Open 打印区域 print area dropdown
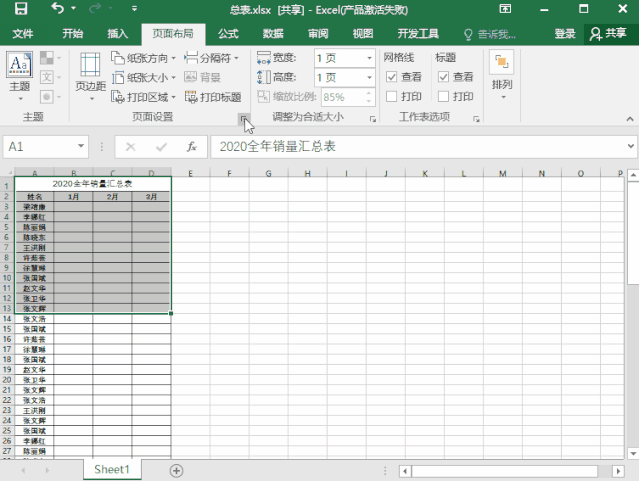 [143, 97]
